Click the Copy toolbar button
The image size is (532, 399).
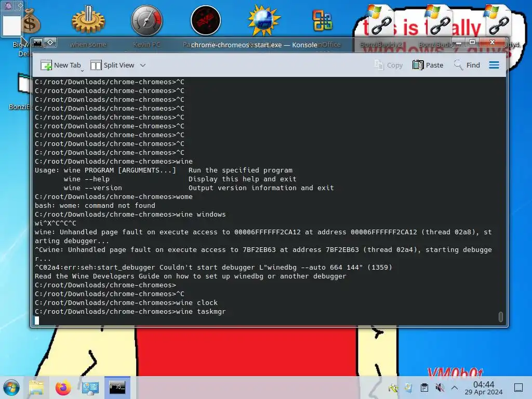389,65
